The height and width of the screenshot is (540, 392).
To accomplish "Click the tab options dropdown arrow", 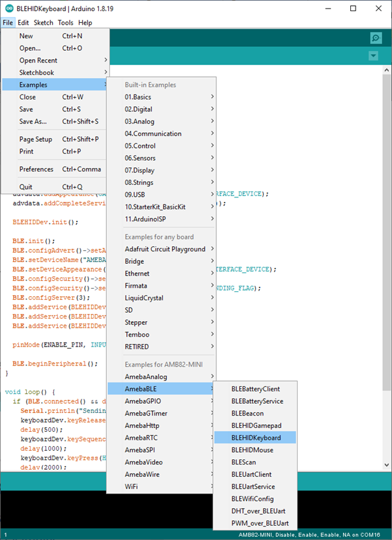I will (373, 56).
